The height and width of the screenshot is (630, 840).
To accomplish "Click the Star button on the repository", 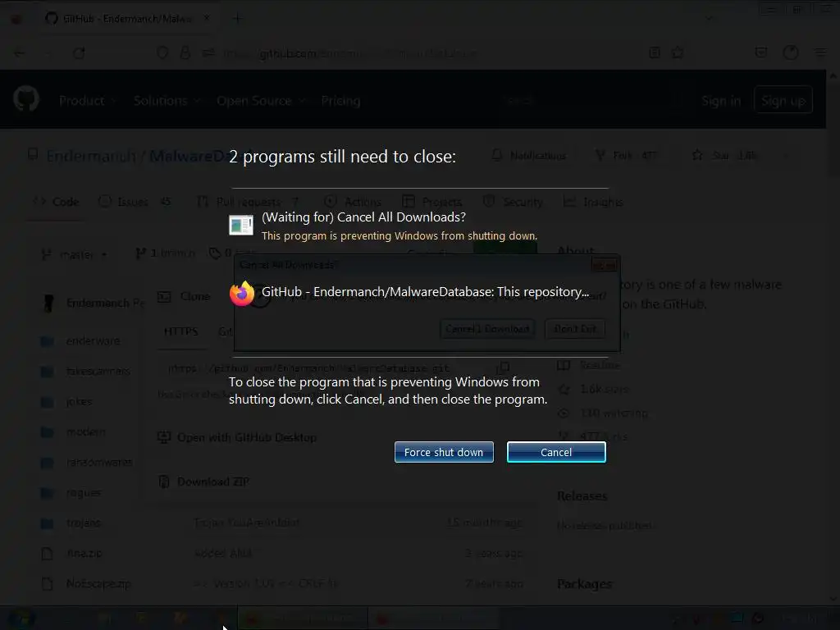I will point(725,155).
